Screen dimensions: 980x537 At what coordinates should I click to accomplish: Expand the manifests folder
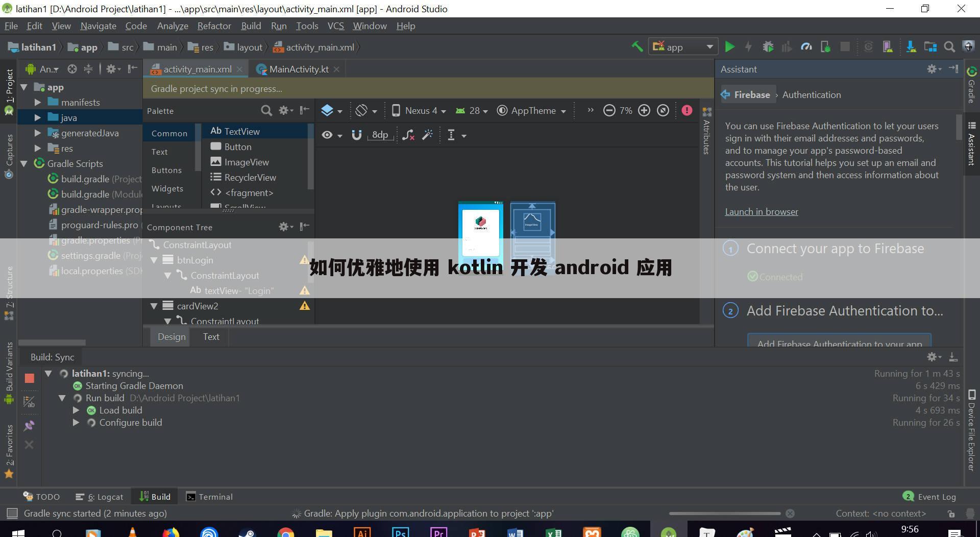tap(37, 103)
